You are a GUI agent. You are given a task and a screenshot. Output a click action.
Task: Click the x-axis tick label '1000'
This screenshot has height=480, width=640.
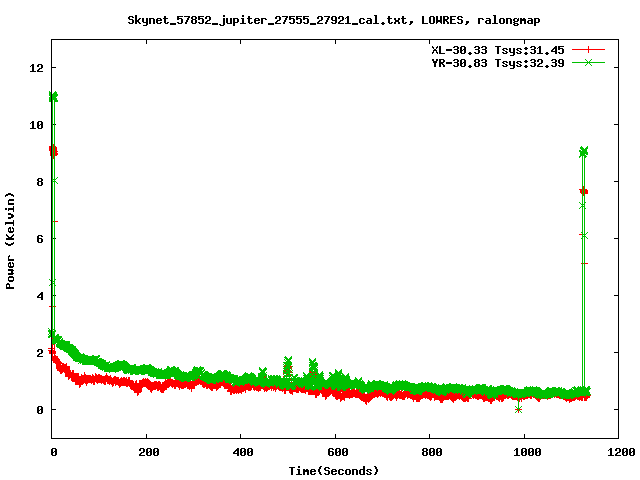[527, 452]
